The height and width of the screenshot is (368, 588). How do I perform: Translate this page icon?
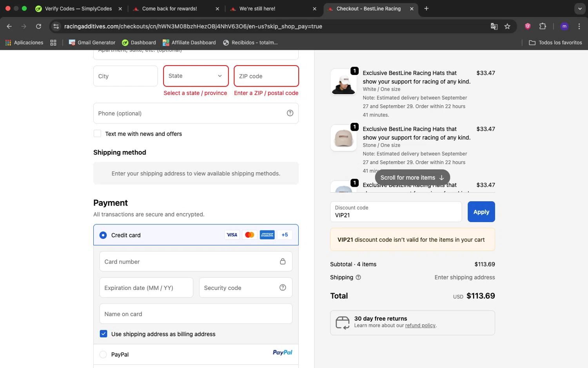click(494, 26)
